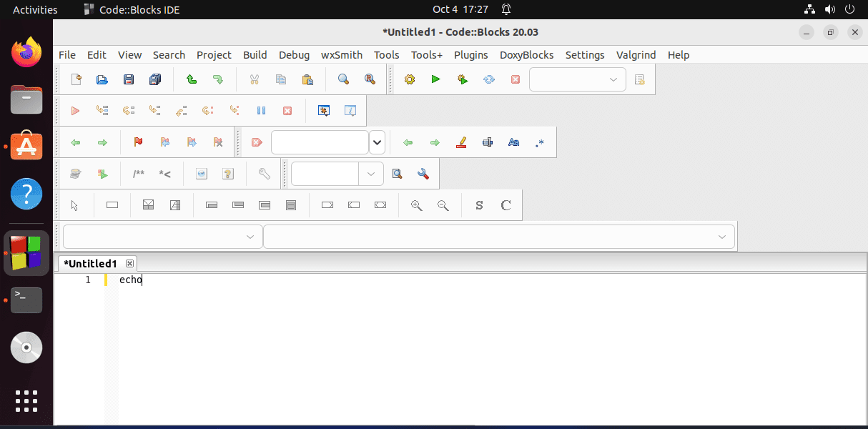The image size is (868, 429).
Task: Enable match case with the Aa icon
Action: (x=513, y=142)
